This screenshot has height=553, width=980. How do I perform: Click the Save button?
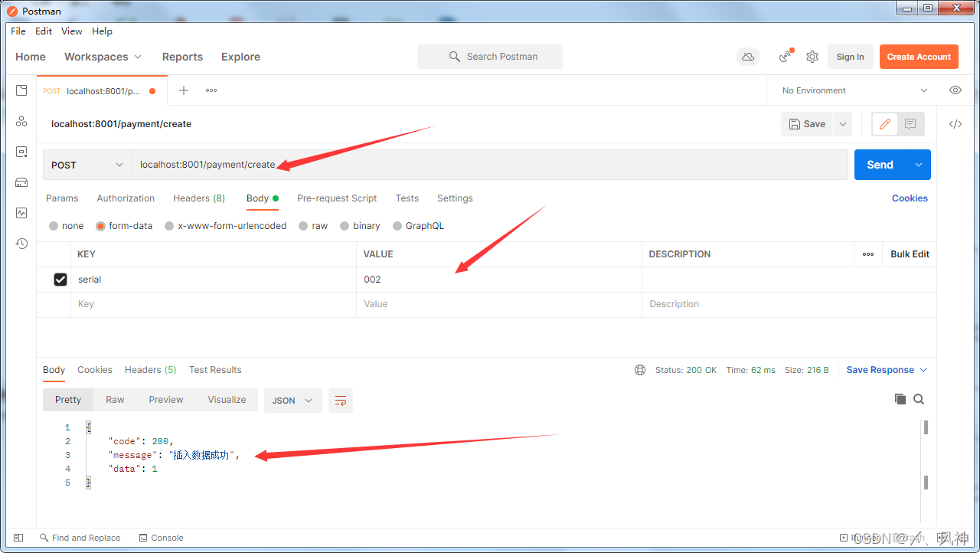pos(807,124)
